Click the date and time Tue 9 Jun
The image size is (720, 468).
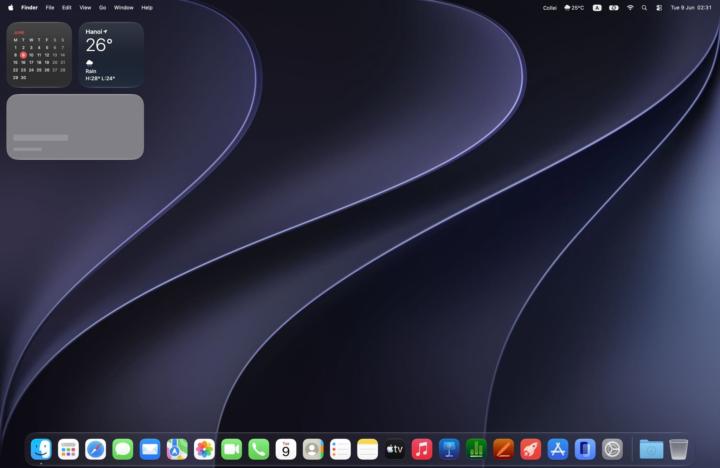(691, 8)
